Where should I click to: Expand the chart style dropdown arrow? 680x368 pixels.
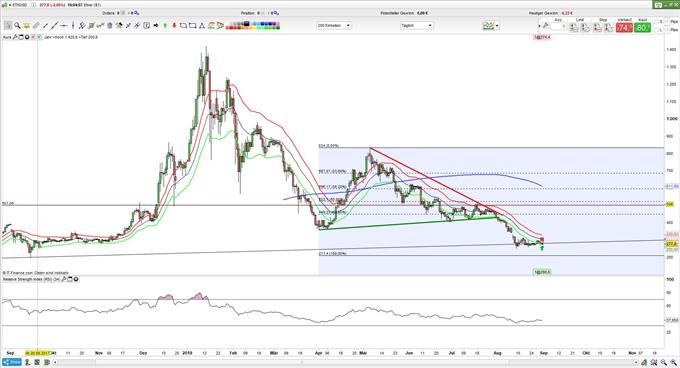[x=497, y=26]
